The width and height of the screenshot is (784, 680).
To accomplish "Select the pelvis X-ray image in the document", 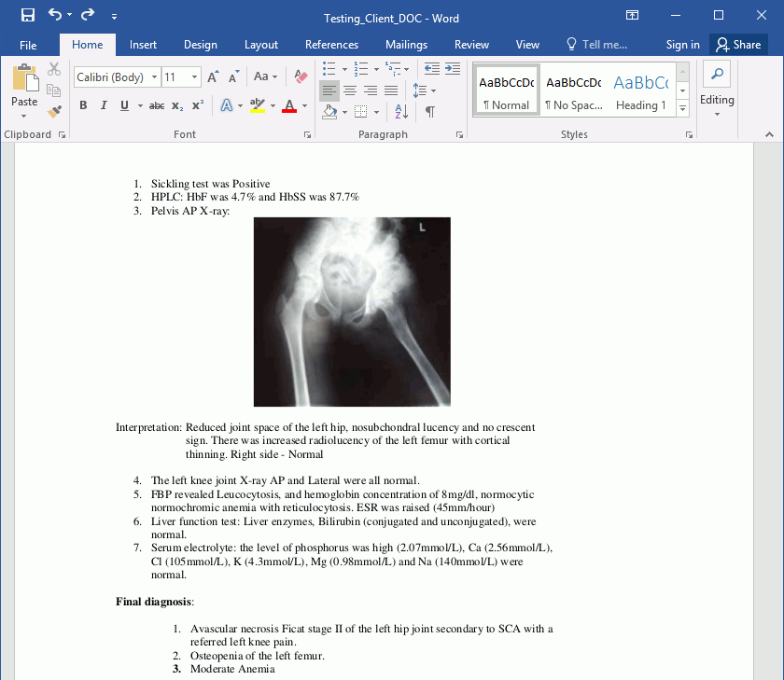I will point(352,312).
